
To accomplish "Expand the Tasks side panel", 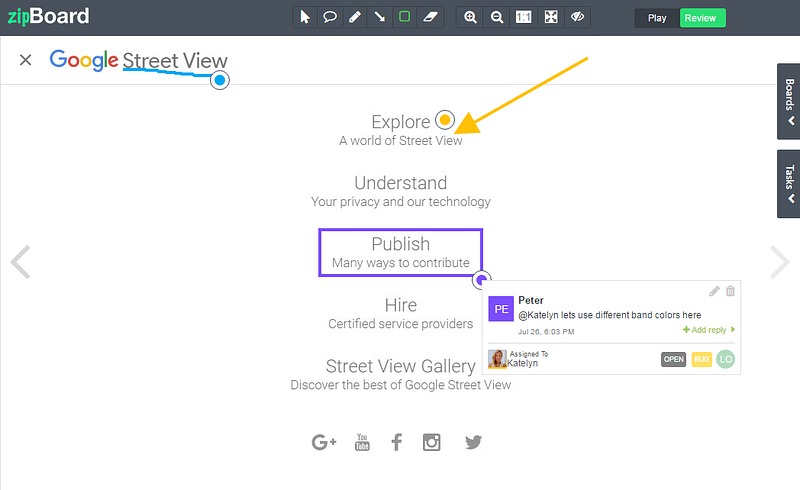I will coord(789,184).
